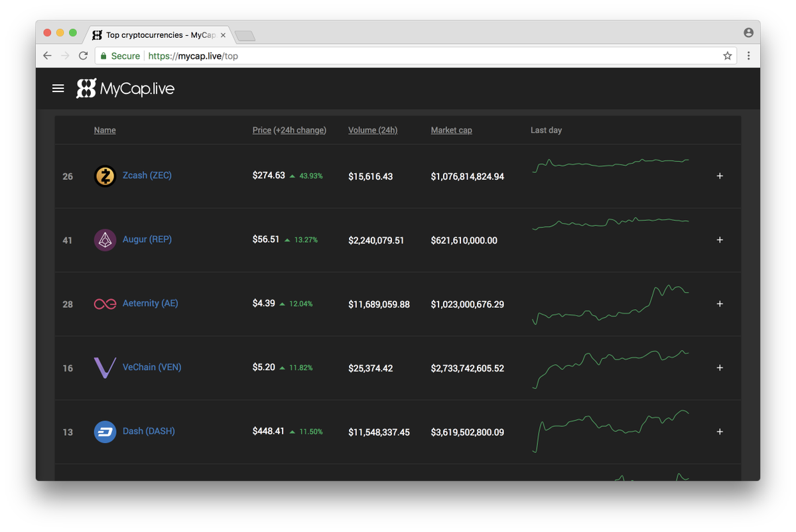796x532 pixels.
Task: Open the Aeternity (AE) link
Action: coord(151,303)
